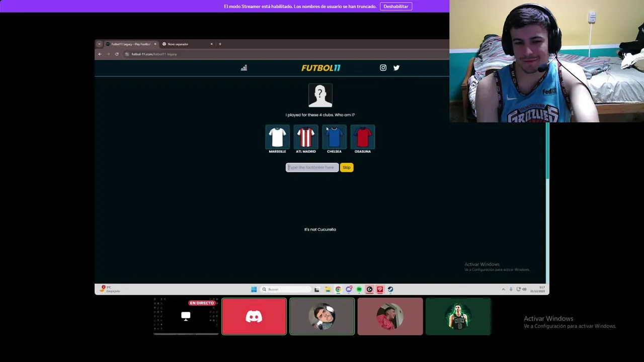Click the taskbar Buscar search box
644x362 pixels.
tap(286, 290)
